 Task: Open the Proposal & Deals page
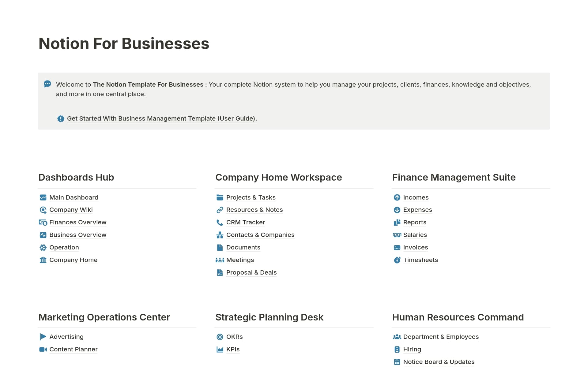(251, 272)
